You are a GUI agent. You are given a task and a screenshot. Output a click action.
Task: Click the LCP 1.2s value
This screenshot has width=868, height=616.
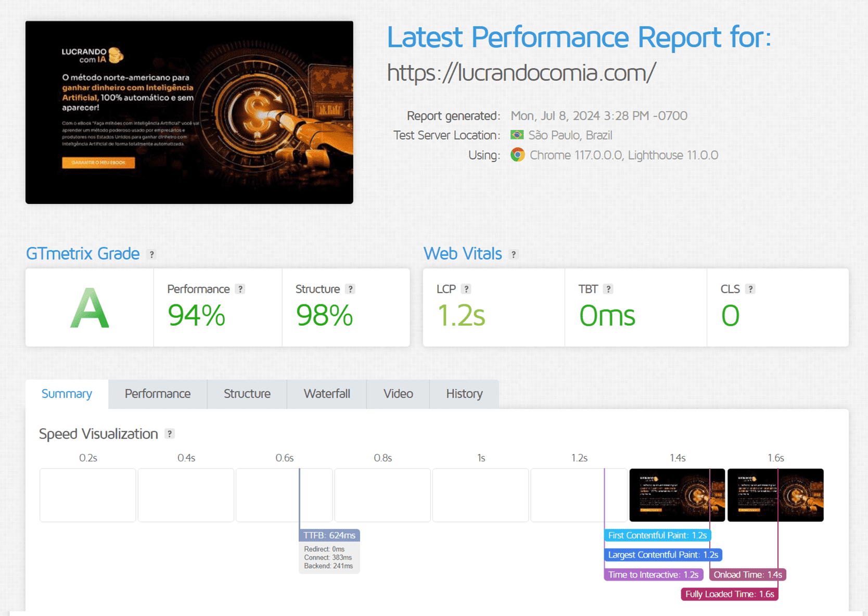point(461,315)
